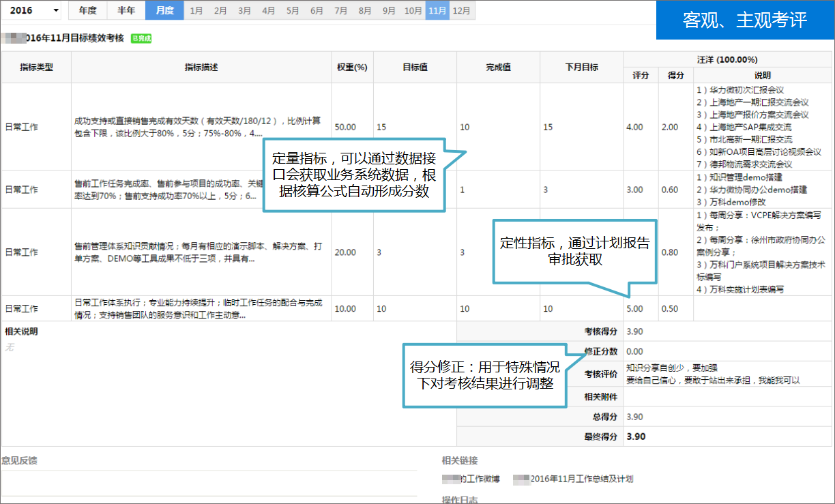Viewport: 835px width, 504px height.
Task: Select the 10月 month tab
Action: click(x=413, y=10)
